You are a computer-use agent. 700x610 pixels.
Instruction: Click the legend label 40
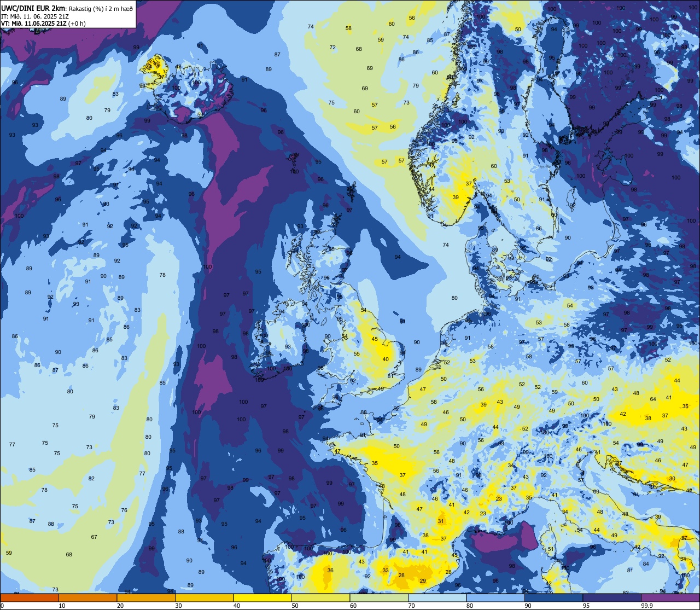click(237, 606)
